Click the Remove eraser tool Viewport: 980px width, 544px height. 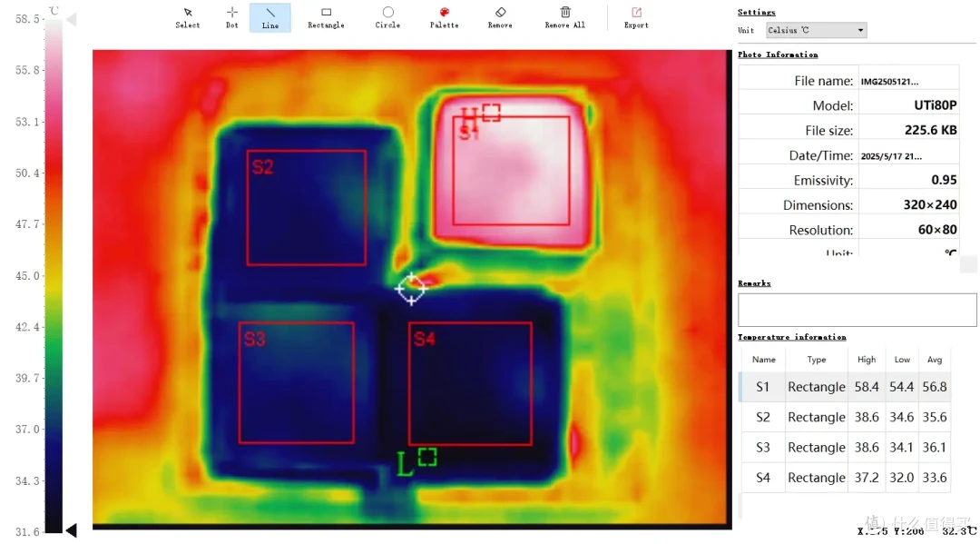(x=500, y=18)
